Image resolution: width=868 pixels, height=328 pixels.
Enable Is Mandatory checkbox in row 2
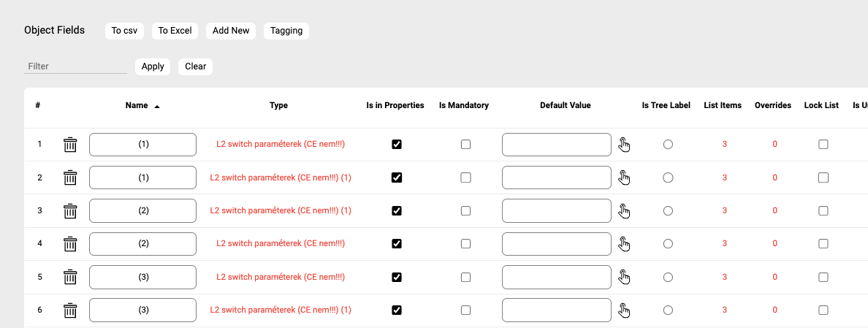point(465,178)
